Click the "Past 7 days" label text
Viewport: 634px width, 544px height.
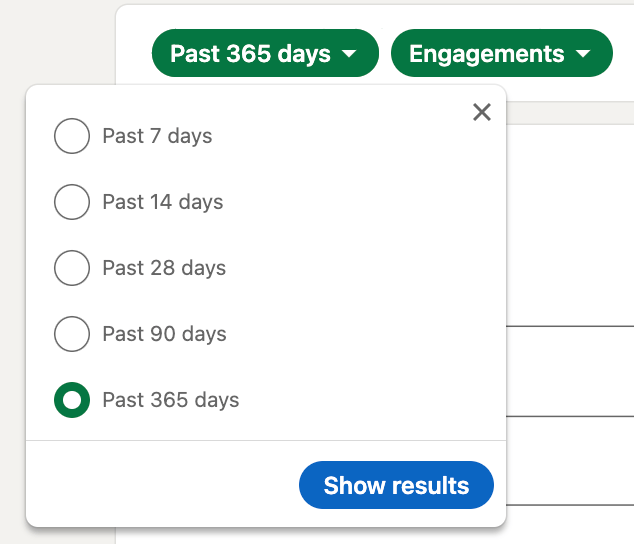pos(157,136)
